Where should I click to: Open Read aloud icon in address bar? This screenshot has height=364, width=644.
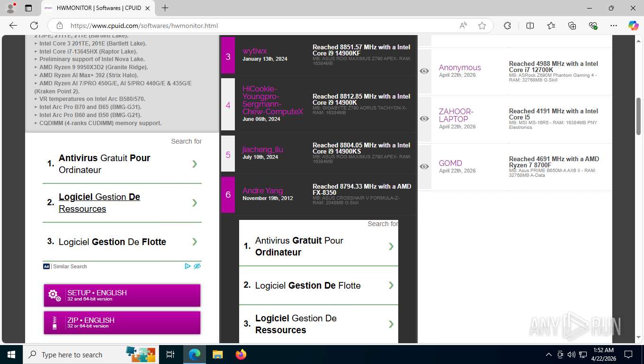(x=463, y=26)
